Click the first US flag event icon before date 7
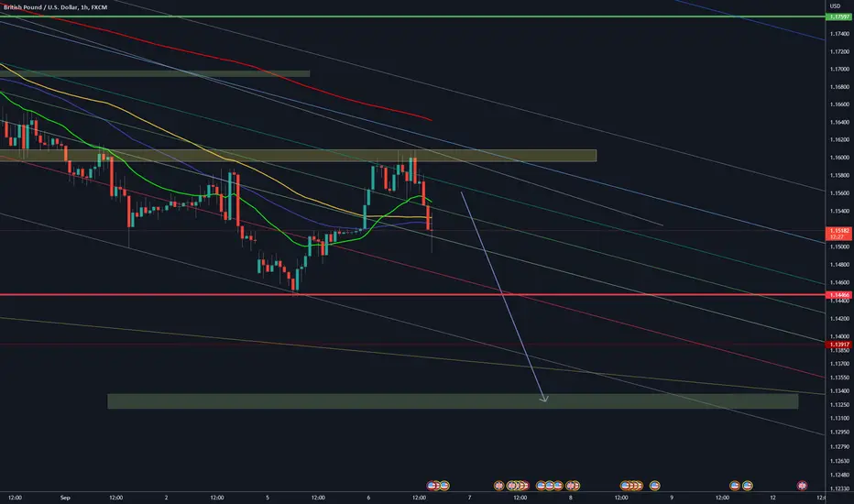Image resolution: width=854 pixels, height=504 pixels. coord(432,485)
